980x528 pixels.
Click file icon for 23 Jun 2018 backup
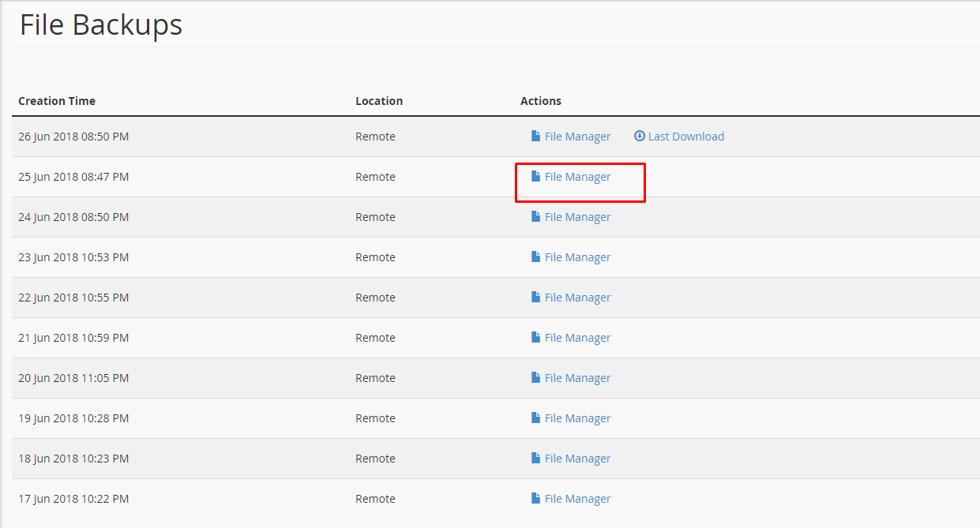(535, 257)
